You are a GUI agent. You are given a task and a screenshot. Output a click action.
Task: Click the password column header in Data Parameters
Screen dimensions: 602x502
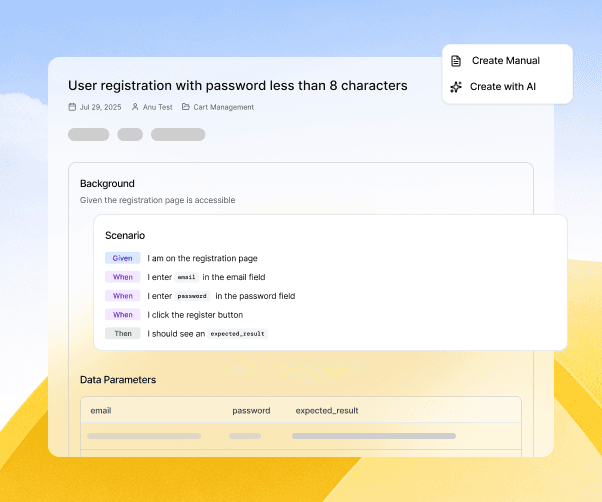251,410
